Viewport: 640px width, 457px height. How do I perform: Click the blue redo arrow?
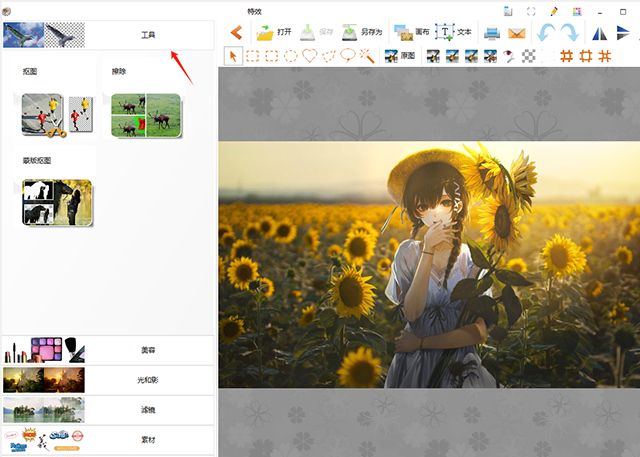(569, 33)
